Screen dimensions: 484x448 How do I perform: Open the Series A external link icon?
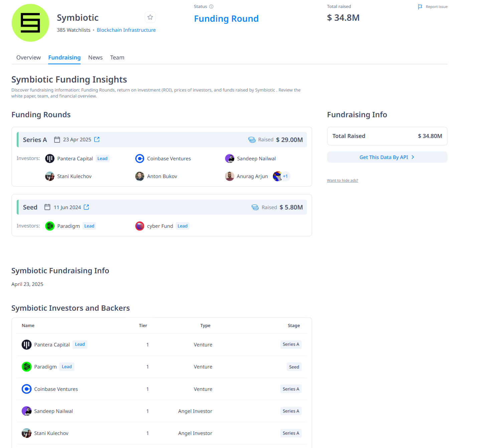click(x=97, y=139)
